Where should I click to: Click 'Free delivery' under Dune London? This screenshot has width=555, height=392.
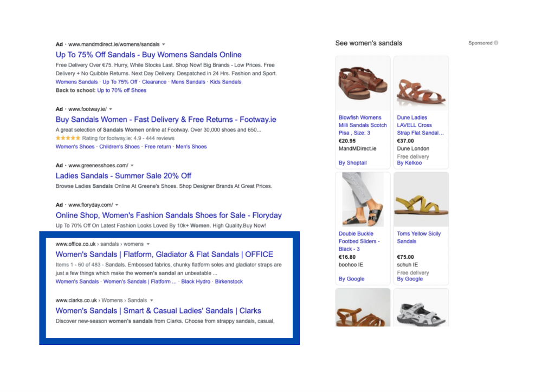click(x=412, y=156)
